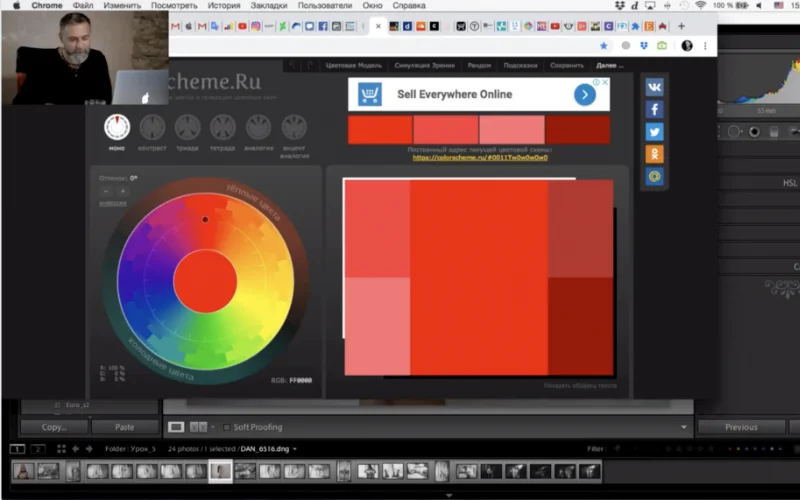This screenshot has width=800, height=500.
Task: Select the 'тетрада' color scheme icon
Action: pyautogui.click(x=223, y=128)
